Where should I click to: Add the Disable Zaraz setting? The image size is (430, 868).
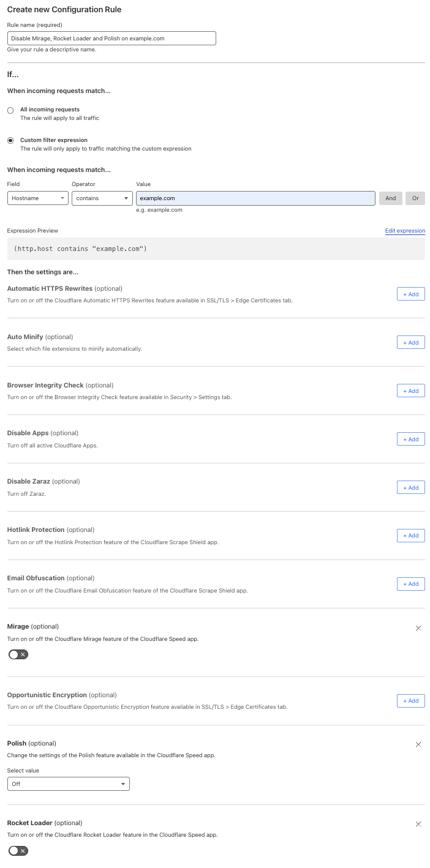point(411,488)
